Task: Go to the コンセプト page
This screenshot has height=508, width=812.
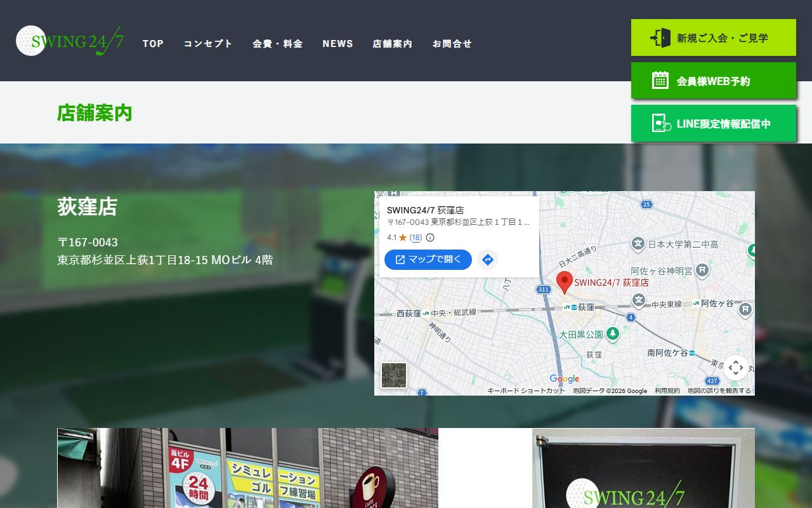Action: click(208, 44)
